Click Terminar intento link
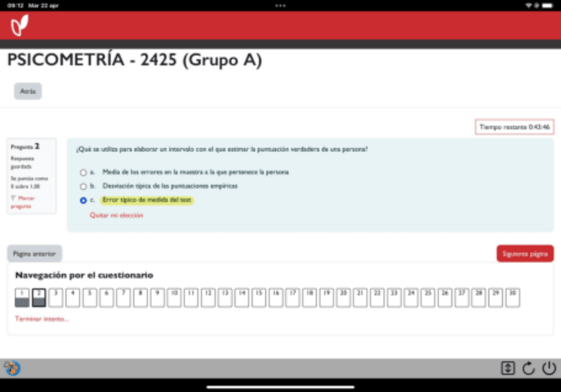This screenshot has height=392, width=561. pos(42,319)
